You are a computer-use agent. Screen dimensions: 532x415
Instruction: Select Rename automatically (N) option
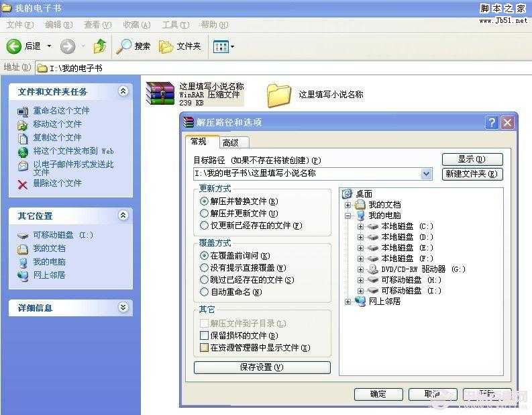point(204,292)
